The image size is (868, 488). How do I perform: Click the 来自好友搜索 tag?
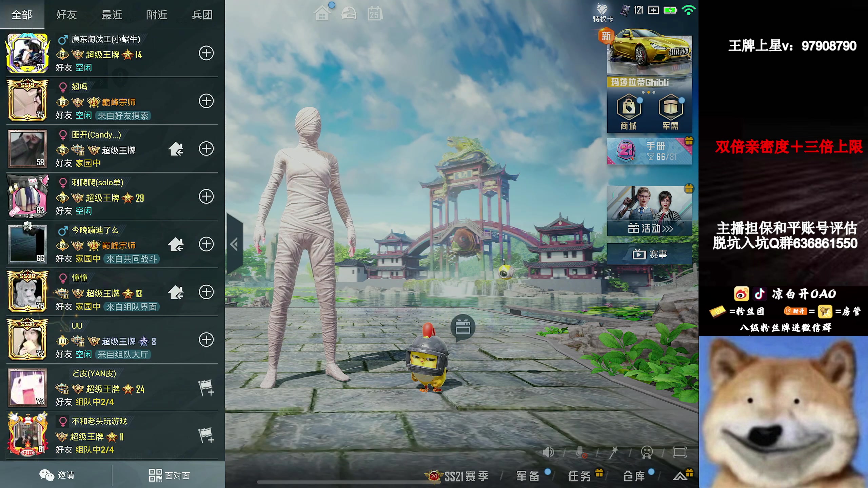pyautogui.click(x=123, y=116)
